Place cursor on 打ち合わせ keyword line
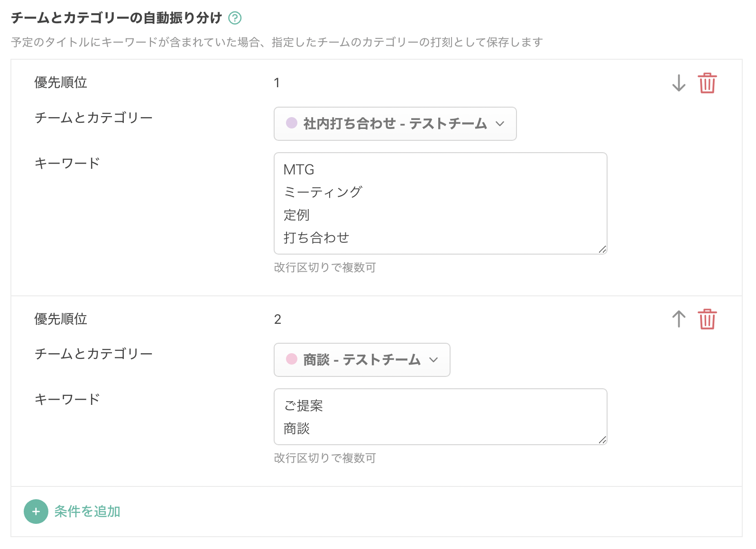This screenshot has width=756, height=549. click(x=316, y=238)
